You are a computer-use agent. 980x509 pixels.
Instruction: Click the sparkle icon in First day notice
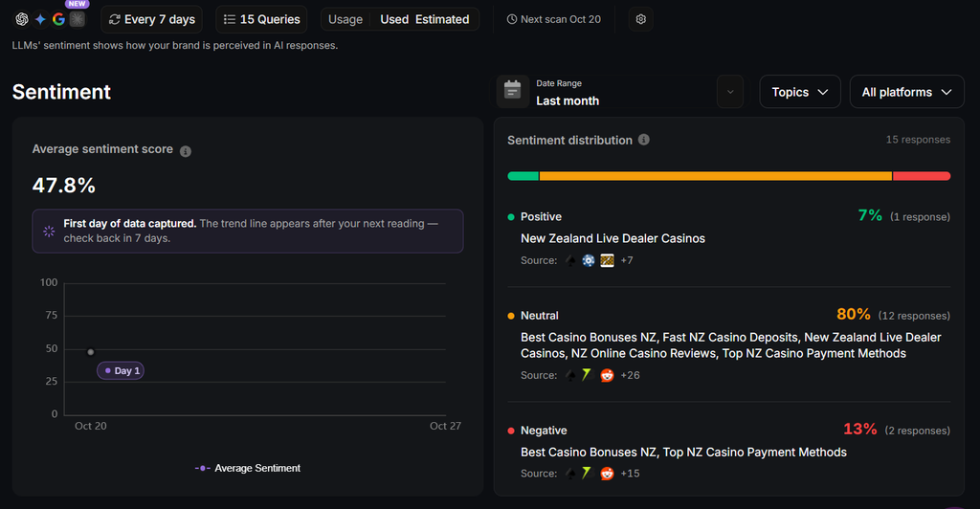point(49,232)
